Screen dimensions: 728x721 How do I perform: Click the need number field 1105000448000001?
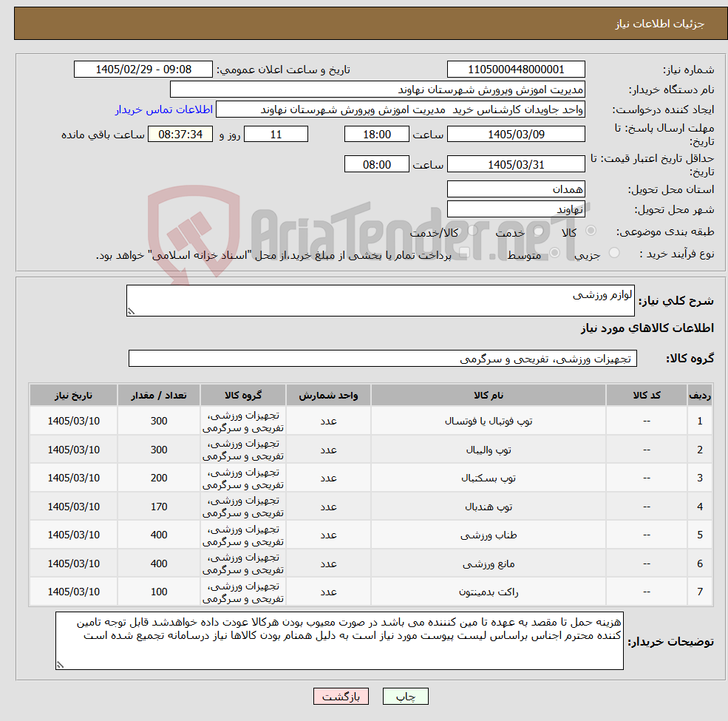[x=516, y=70]
